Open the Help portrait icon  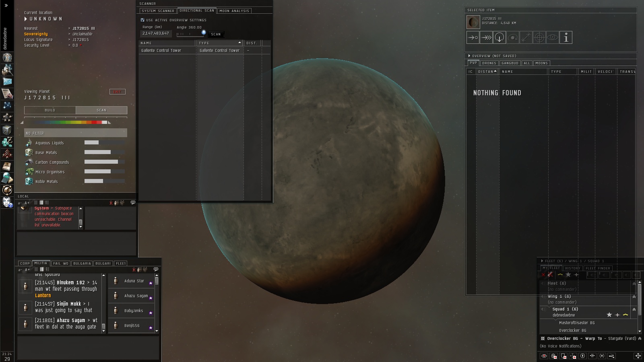tap(7, 202)
